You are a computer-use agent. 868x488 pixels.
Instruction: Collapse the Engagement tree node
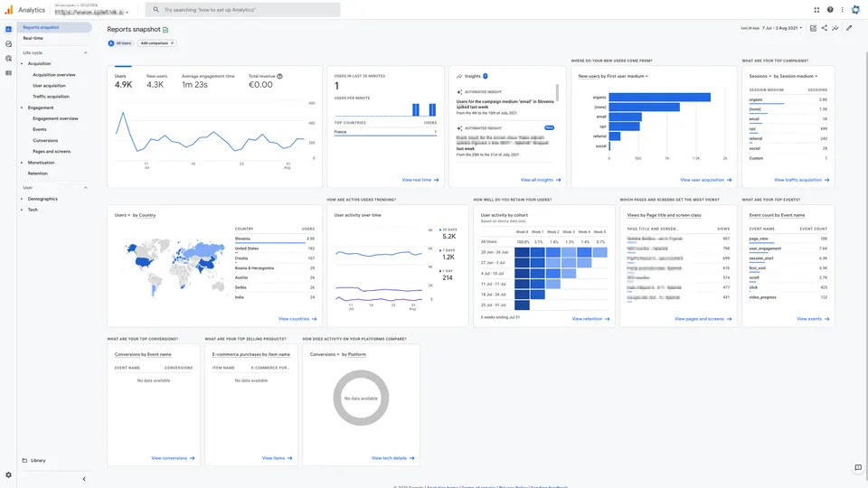tap(22, 108)
